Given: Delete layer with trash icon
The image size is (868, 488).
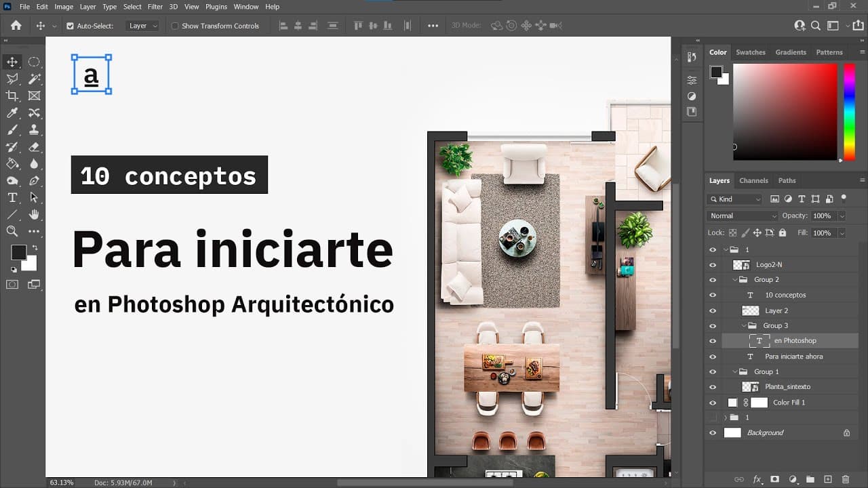Looking at the screenshot, I should (x=845, y=479).
